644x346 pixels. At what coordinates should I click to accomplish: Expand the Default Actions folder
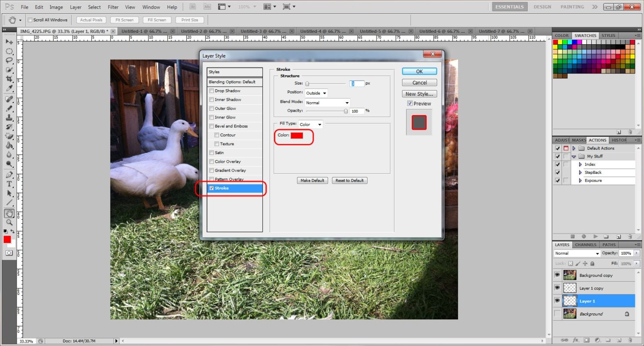tap(574, 148)
